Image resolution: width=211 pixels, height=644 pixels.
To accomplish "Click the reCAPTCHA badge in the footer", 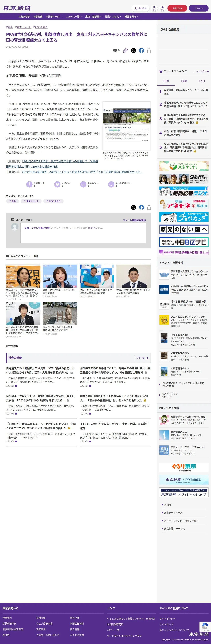I will (205, 627).
